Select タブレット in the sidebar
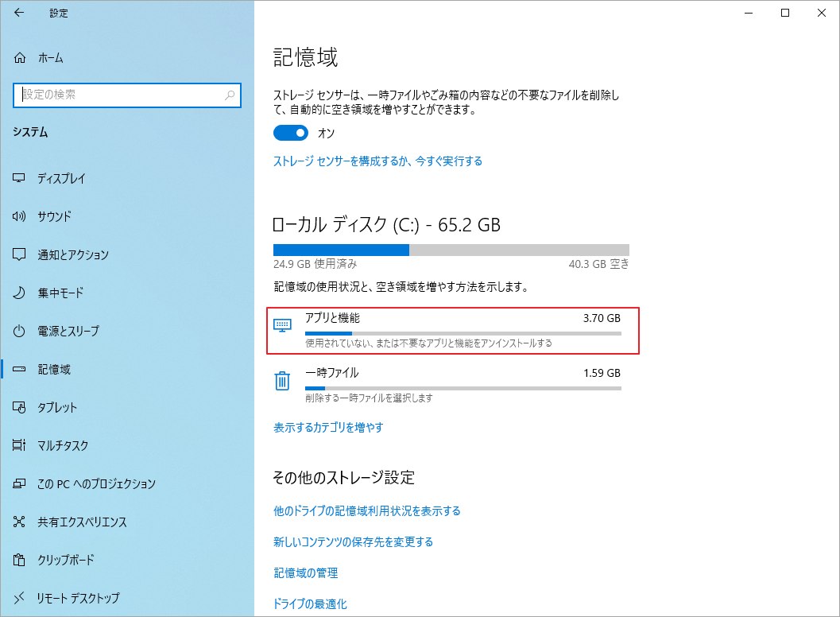Image resolution: width=840 pixels, height=617 pixels. 57,407
